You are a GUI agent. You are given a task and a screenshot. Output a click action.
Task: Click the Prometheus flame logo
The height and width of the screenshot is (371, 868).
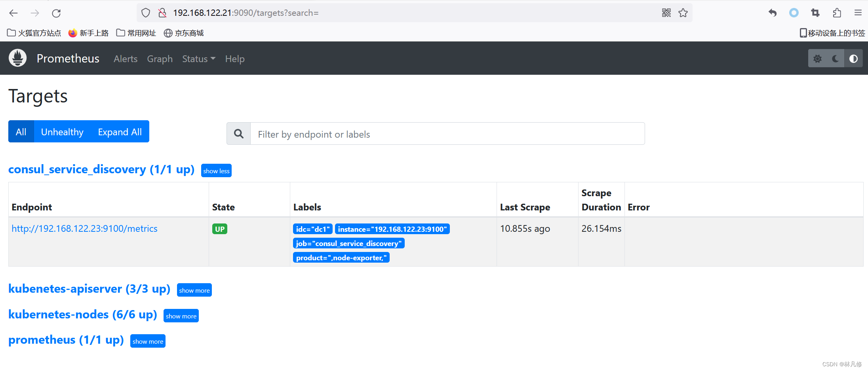18,58
